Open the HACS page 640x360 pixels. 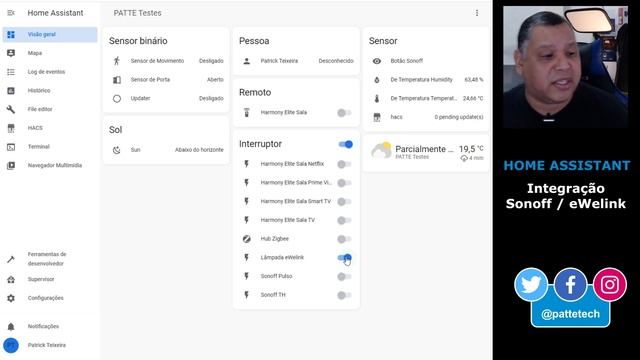[50, 128]
